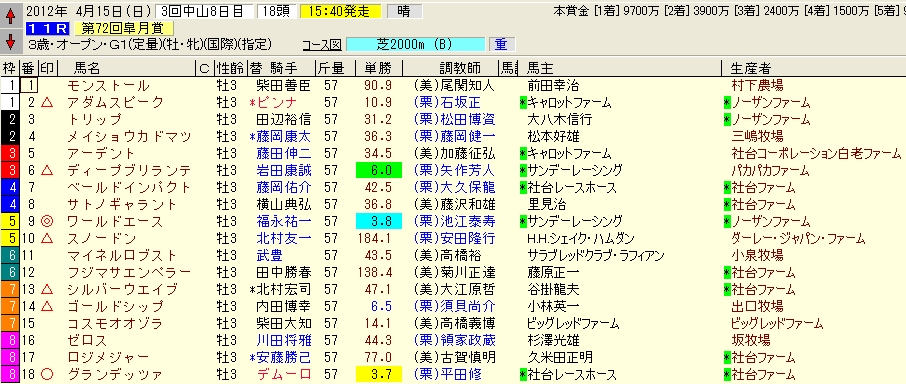
Task: Select horse ゴールドシップ
Action: tap(115, 305)
